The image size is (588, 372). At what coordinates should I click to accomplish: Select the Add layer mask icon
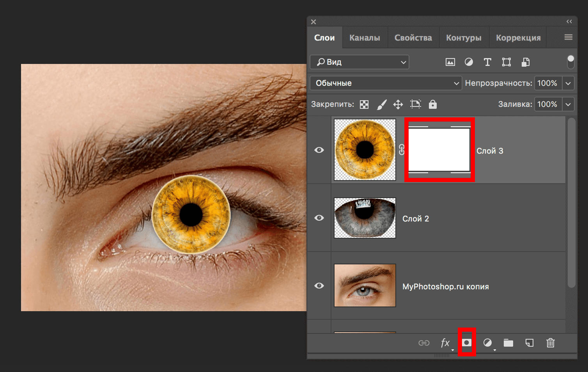pos(467,343)
